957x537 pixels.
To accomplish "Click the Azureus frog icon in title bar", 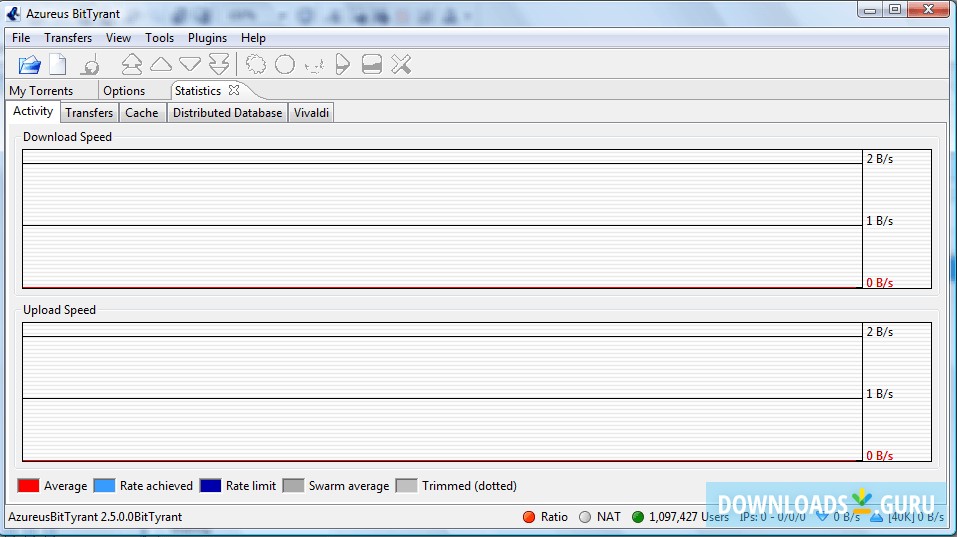I will tap(13, 13).
